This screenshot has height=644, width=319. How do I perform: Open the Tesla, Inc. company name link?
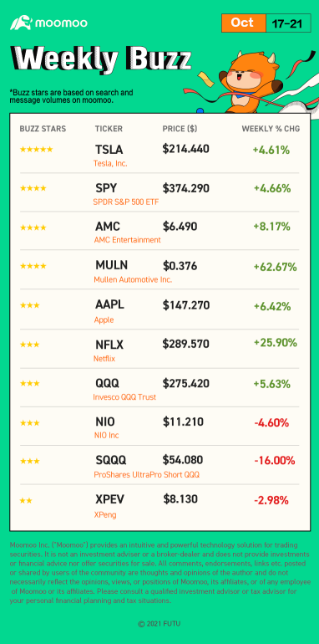click(111, 163)
